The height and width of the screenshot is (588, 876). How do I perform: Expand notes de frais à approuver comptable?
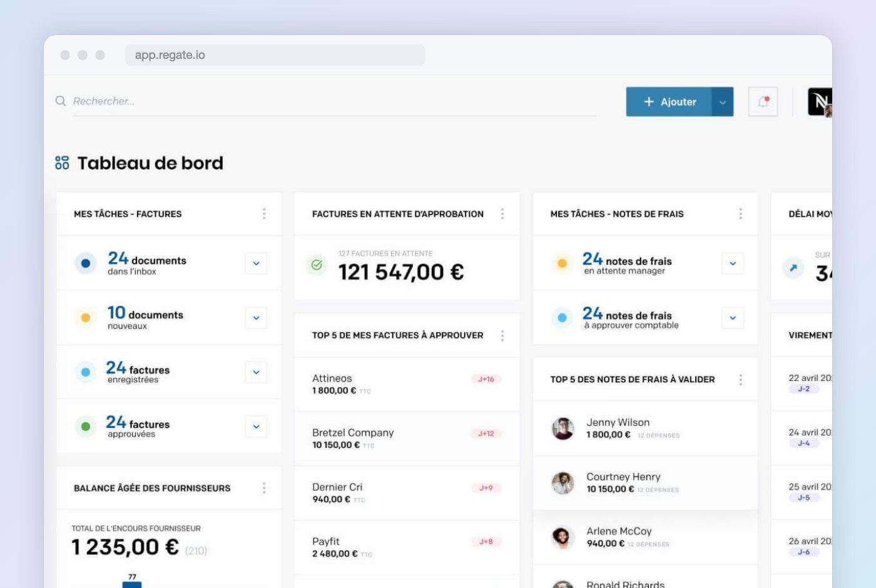pos(733,318)
